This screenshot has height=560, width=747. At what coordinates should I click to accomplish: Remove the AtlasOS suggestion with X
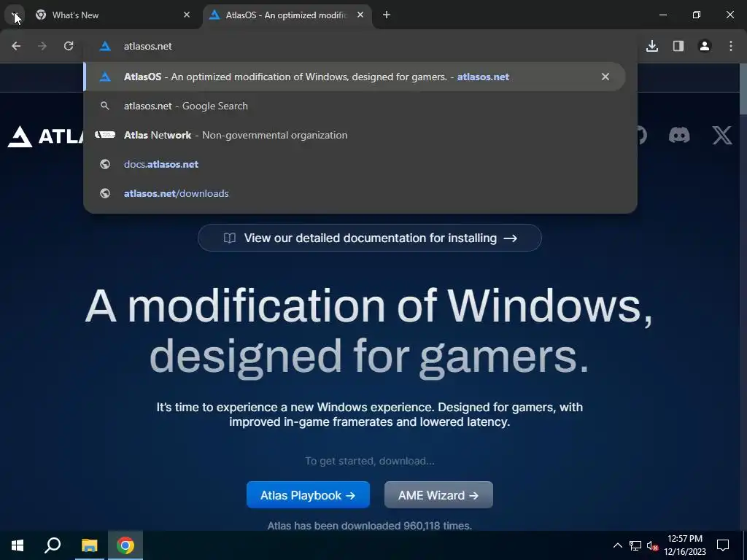click(605, 77)
